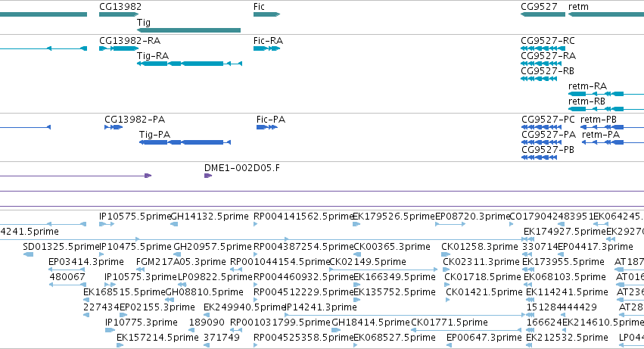Click the EP02155.3prime EST
644x349 pixels.
(x=123, y=315)
